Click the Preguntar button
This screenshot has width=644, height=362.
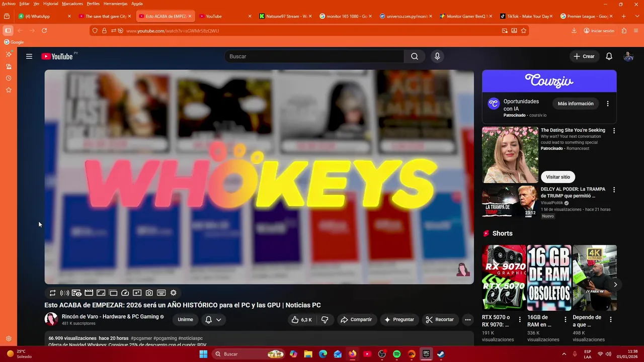(399, 320)
